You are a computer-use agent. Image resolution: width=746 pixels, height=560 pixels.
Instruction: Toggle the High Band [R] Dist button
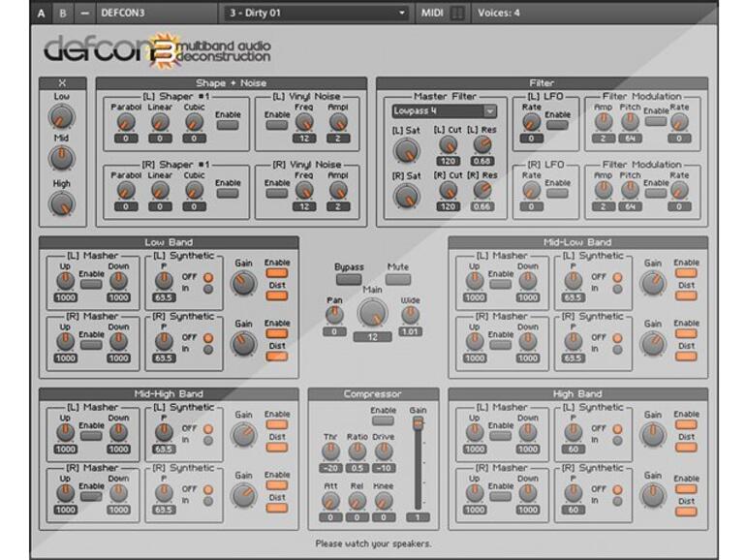[686, 512]
